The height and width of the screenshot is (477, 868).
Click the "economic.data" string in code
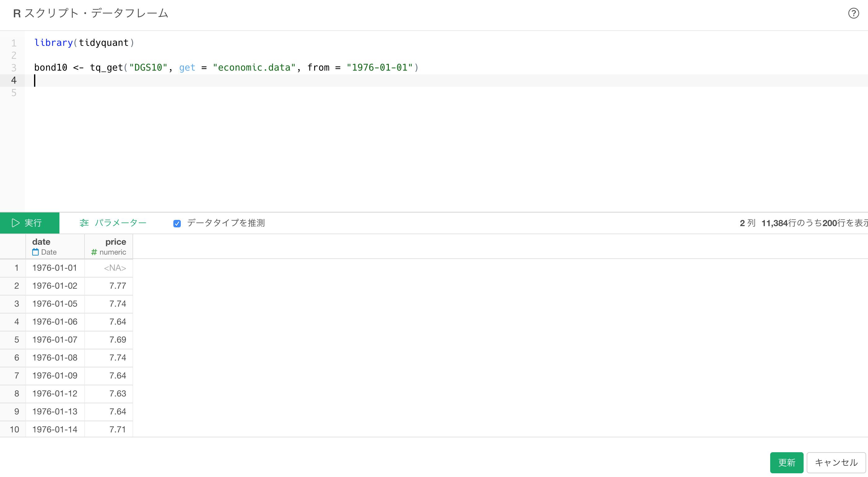point(254,68)
